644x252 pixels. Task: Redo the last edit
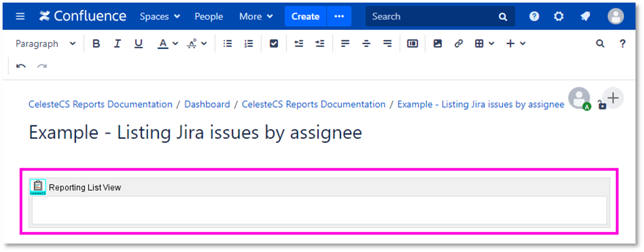(42, 66)
